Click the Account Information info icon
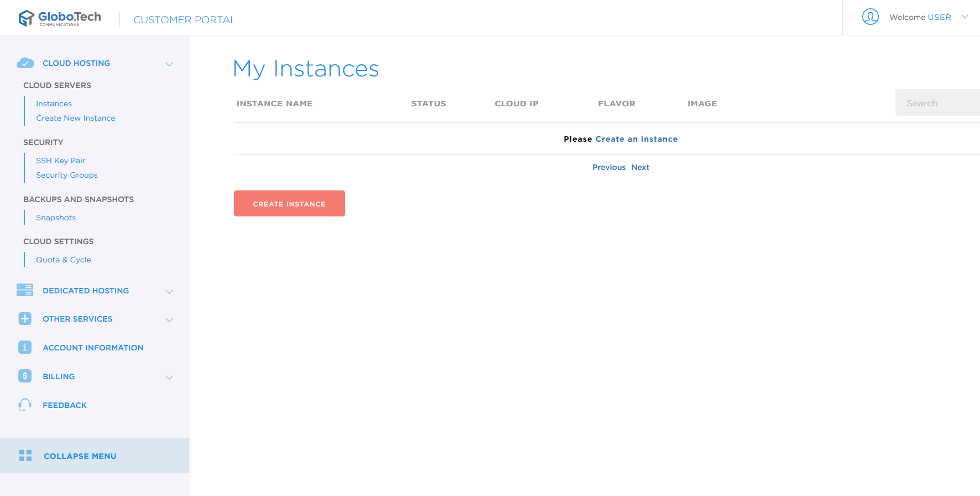The image size is (980, 496). pyautogui.click(x=25, y=347)
